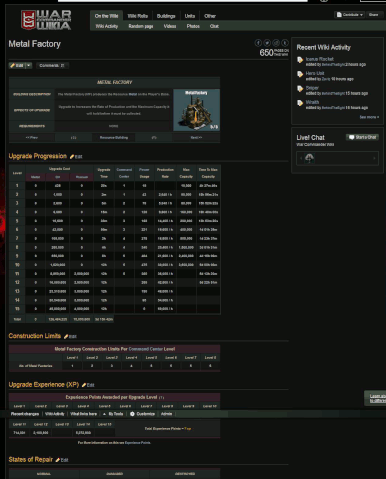386x479 pixels.
Task: Click the Start a Chat button
Action: 362,137
